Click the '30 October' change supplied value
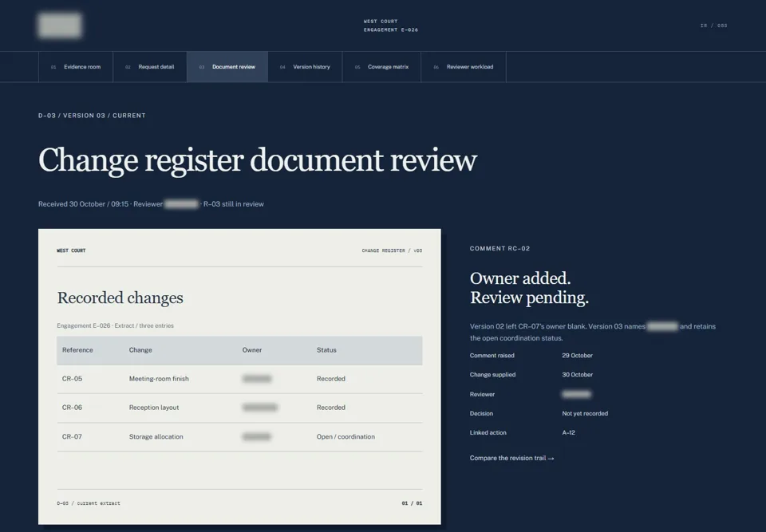 pos(578,375)
